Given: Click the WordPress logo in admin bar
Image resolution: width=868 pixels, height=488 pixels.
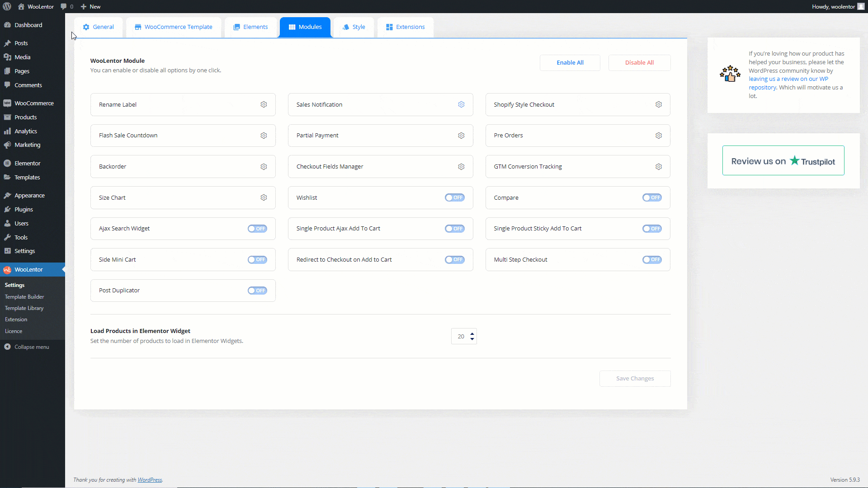Looking at the screenshot, I should tap(7, 6).
